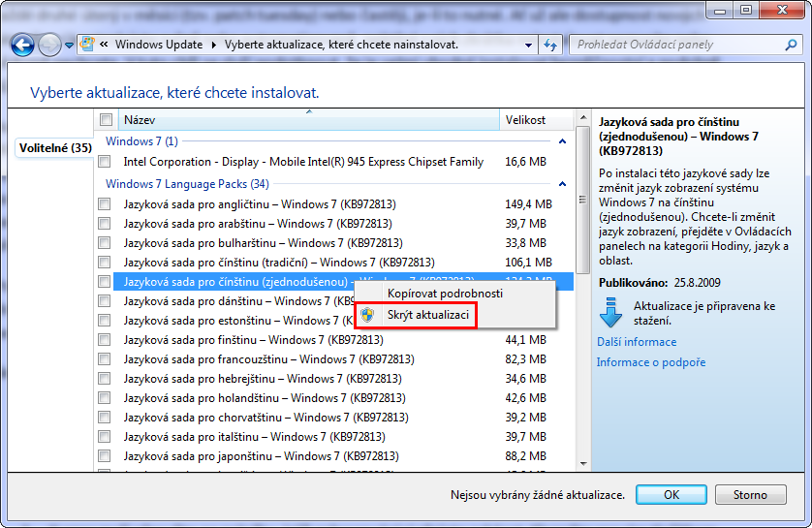Minimize the Windows Update window
The image size is (812, 528).
point(720,10)
